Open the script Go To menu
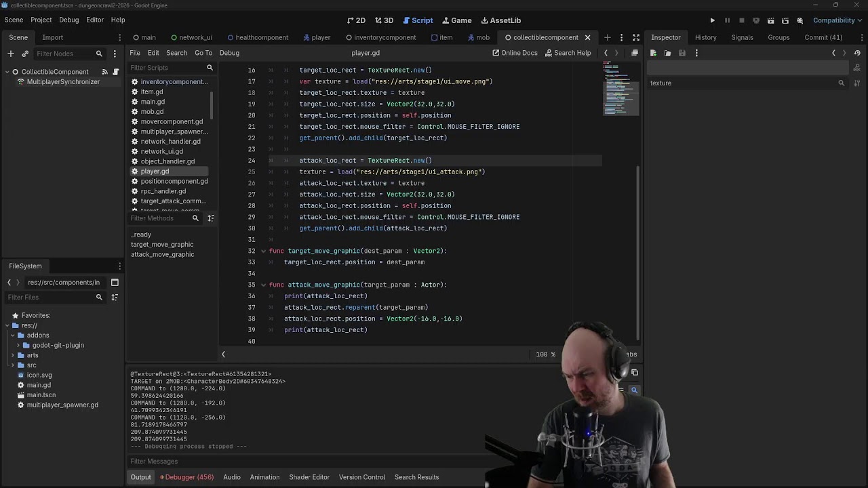Screen dimensions: 868x488 coord(203,53)
